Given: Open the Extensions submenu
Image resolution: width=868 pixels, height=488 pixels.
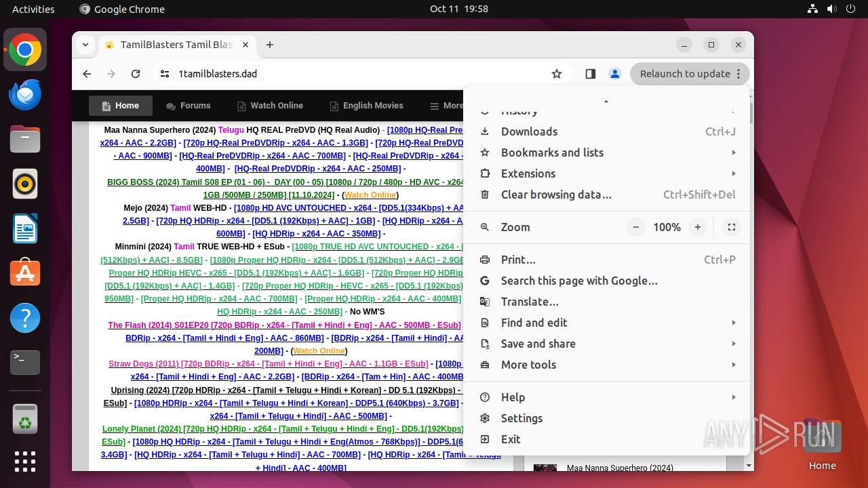Looking at the screenshot, I should click(x=608, y=174).
